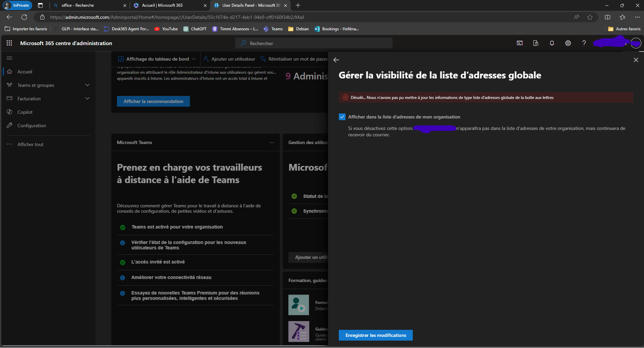This screenshot has height=348, width=644.
Task: Uncheck Afficher dans la liste d'adresses checkbox
Action: click(342, 117)
